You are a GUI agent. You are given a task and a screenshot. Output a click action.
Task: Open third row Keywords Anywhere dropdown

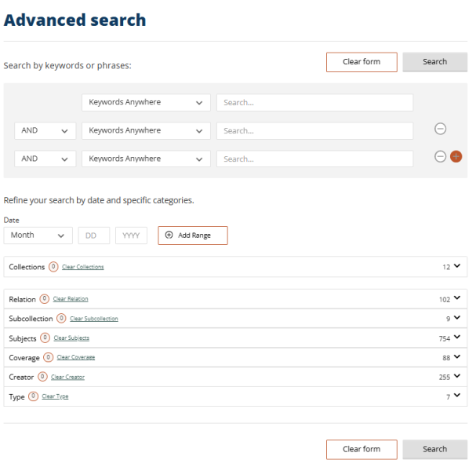tap(146, 159)
